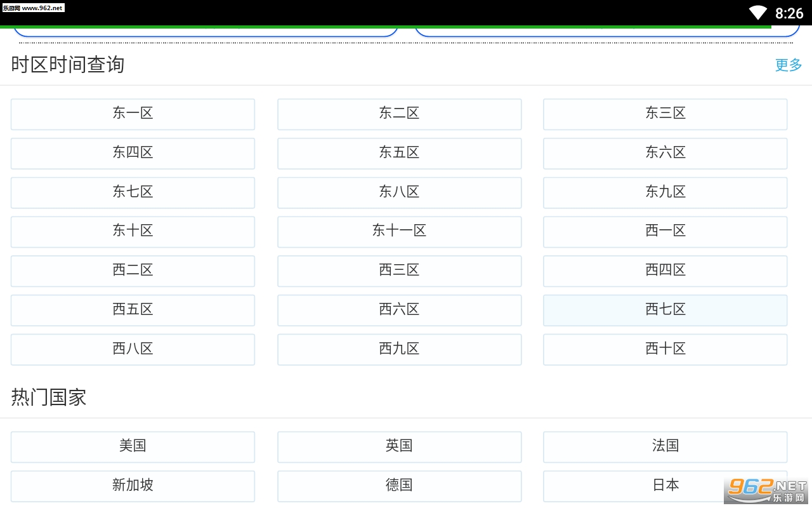This screenshot has height=508, width=812.
Task: Select the 西八区 time zone button
Action: coord(133,349)
